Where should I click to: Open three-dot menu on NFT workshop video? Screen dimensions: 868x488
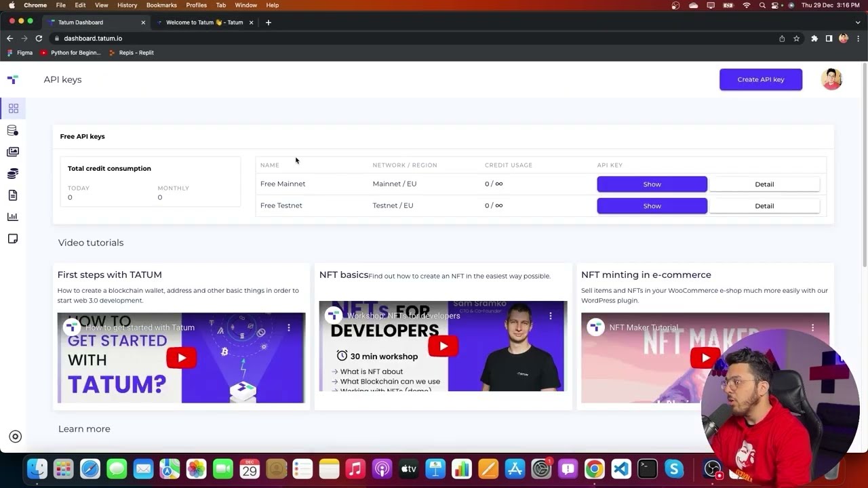tap(551, 316)
